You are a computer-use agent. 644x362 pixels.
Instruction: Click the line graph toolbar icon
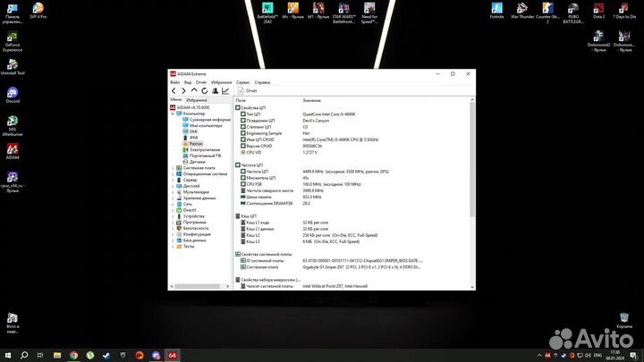click(225, 90)
